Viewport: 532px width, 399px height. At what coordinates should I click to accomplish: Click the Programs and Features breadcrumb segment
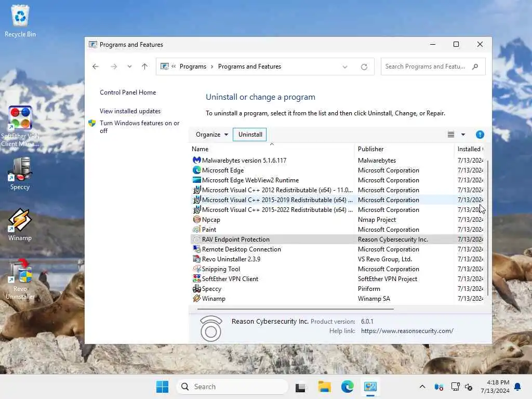tap(249, 66)
